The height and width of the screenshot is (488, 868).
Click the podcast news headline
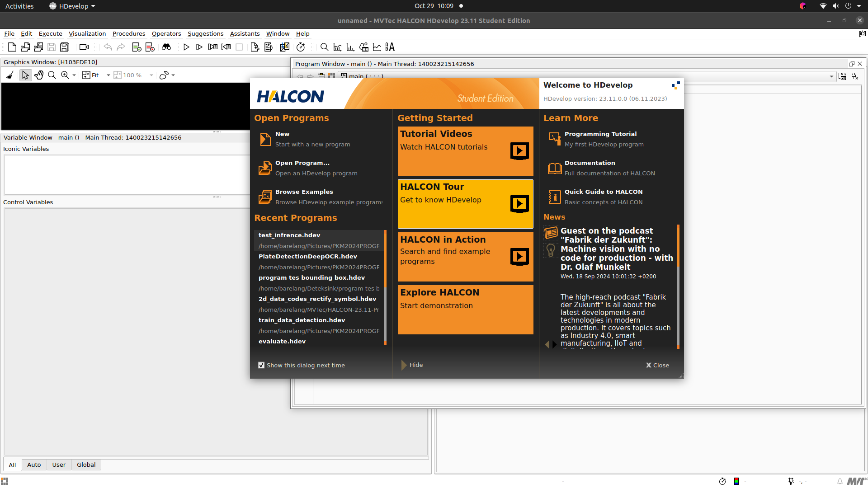(x=617, y=249)
